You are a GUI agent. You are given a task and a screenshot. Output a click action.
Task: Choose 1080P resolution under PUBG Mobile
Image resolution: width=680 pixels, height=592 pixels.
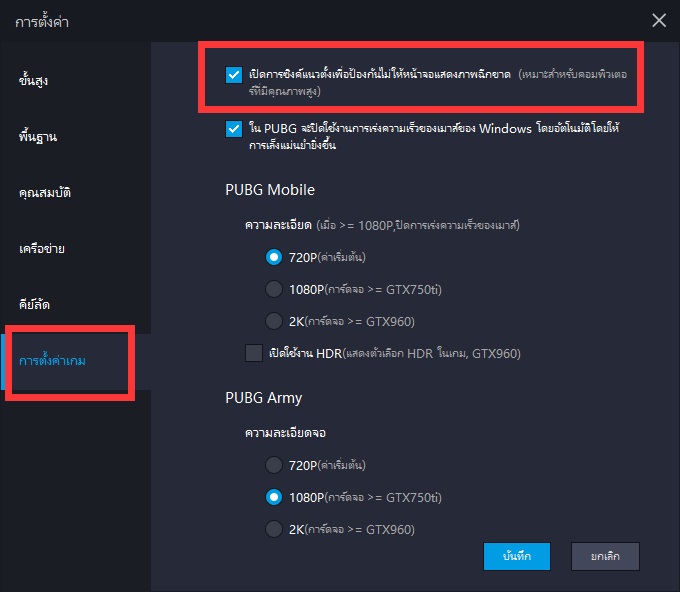tap(273, 289)
